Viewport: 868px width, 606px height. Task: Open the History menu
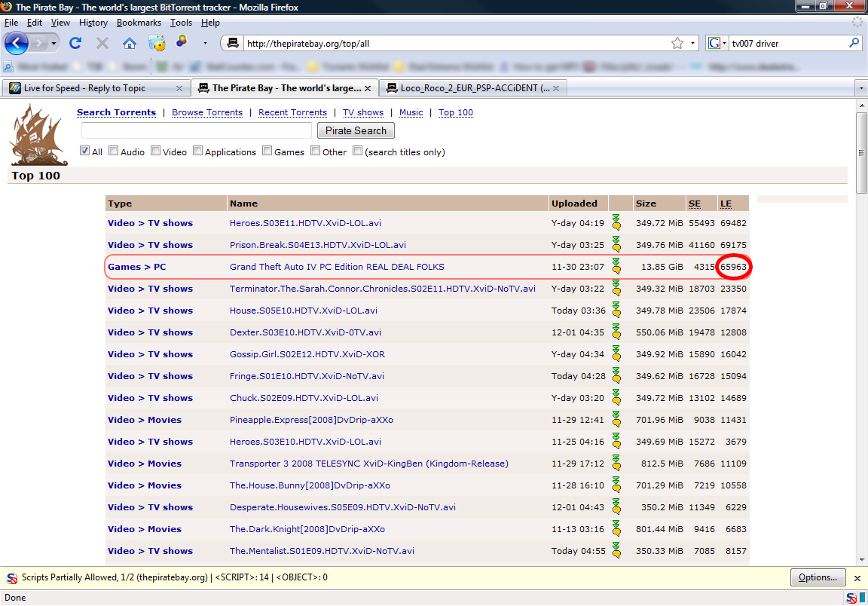[93, 23]
